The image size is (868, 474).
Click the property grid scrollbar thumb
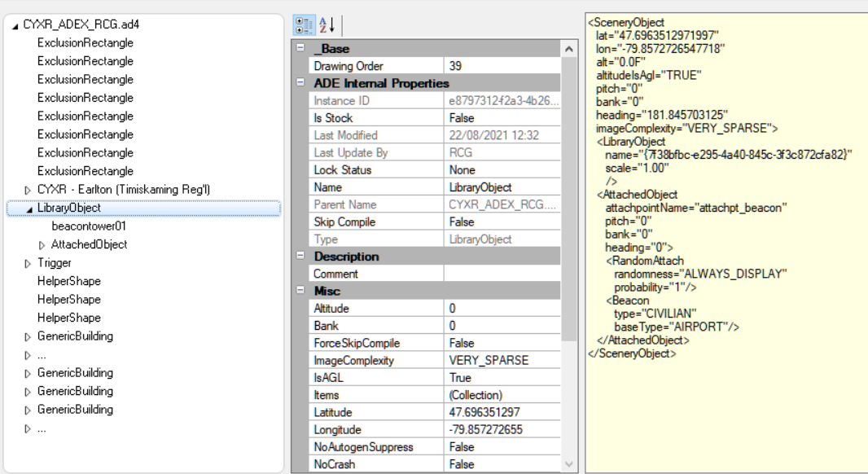click(x=569, y=199)
